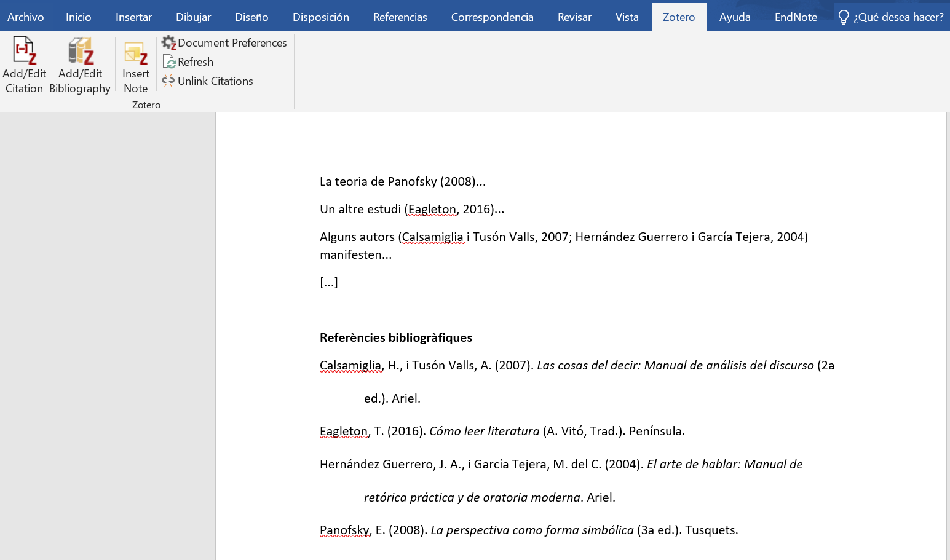Click the 'Cómo leer literatura' title

pos(485,431)
